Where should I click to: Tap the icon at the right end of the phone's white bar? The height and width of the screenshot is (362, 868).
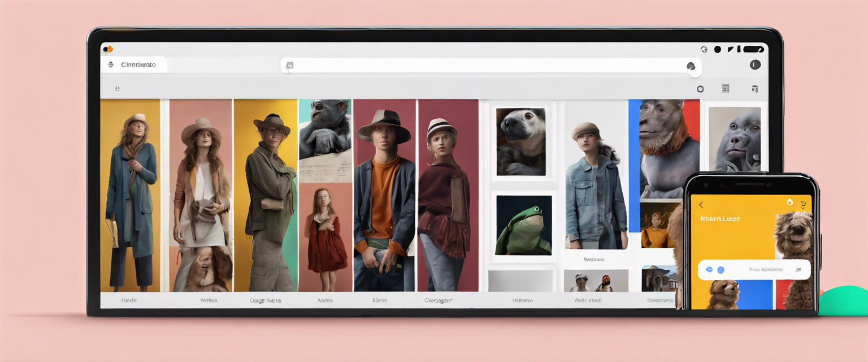point(798,270)
